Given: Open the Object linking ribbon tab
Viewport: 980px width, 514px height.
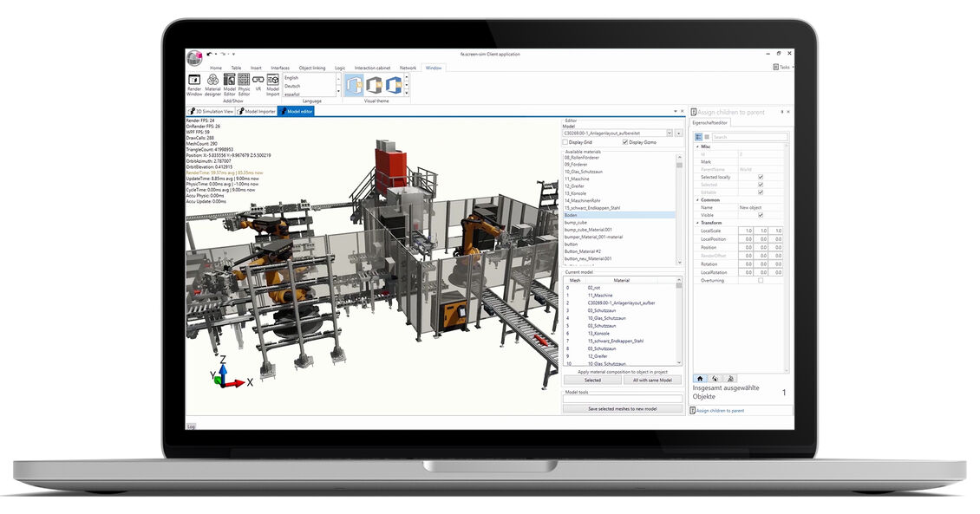Looking at the screenshot, I should (x=312, y=68).
